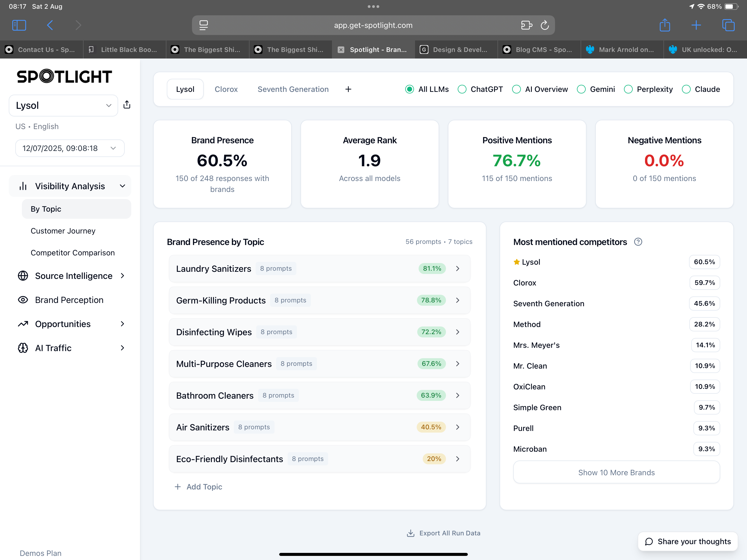Switch to the Lysol brand tab
The image size is (747, 560).
[x=185, y=89]
